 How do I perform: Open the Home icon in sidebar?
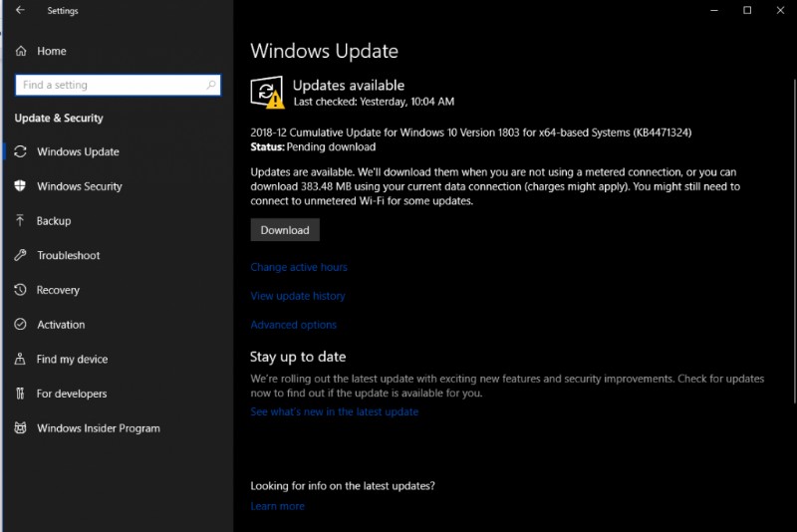pos(21,51)
